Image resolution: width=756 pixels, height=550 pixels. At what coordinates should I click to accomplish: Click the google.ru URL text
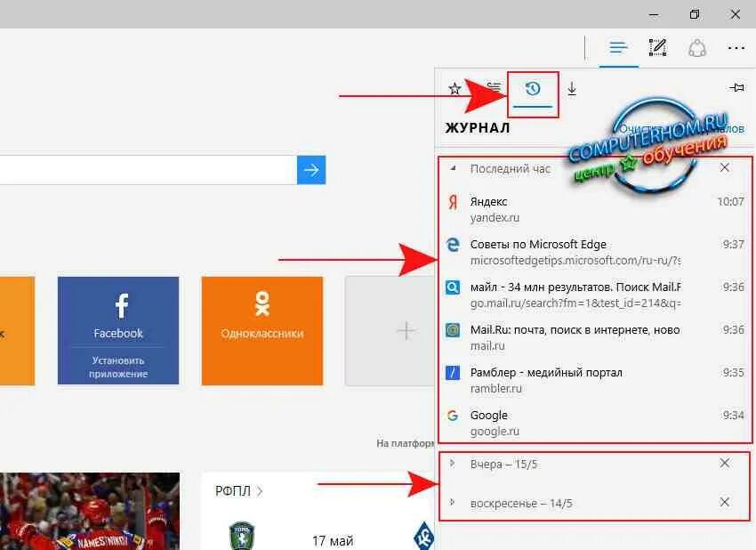coord(495,432)
